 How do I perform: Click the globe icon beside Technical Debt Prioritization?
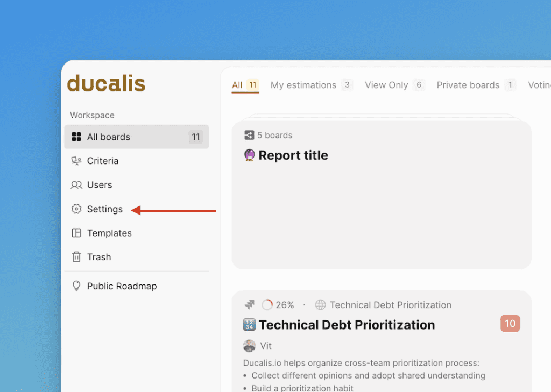(x=320, y=305)
